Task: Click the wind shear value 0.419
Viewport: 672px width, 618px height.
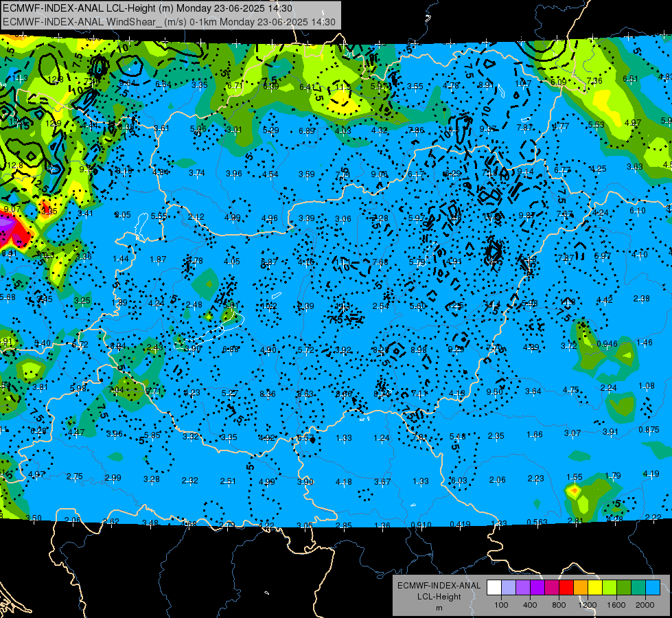Action: (x=461, y=524)
